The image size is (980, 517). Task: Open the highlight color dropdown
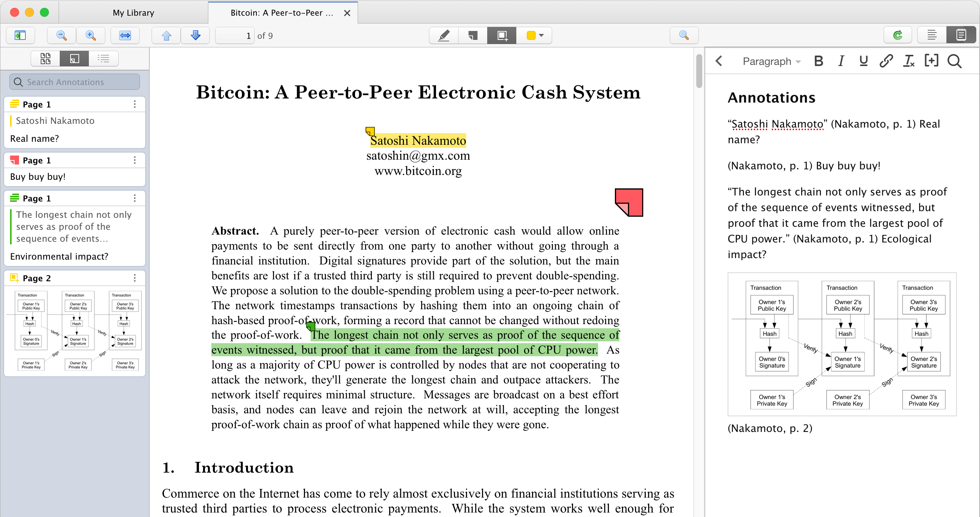click(x=542, y=35)
